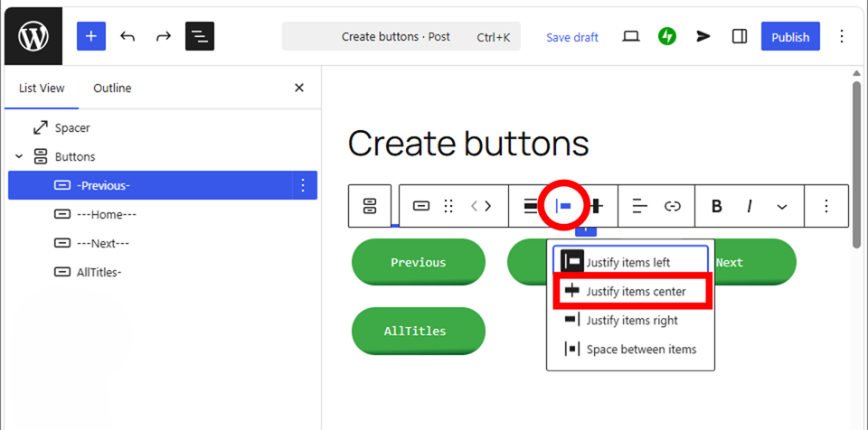This screenshot has height=430, width=868.
Task: Move block right with the right arrow
Action: (x=487, y=206)
